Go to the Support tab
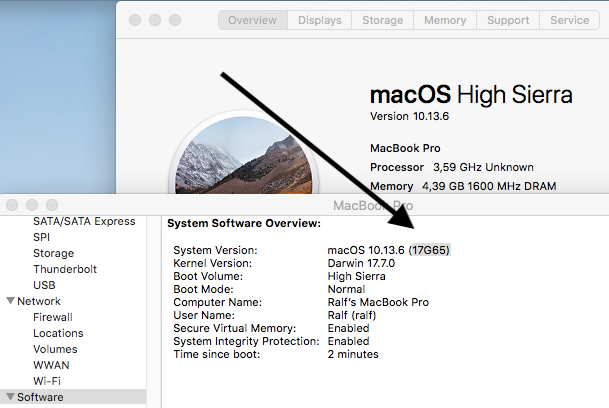The image size is (609, 408). 508,20
